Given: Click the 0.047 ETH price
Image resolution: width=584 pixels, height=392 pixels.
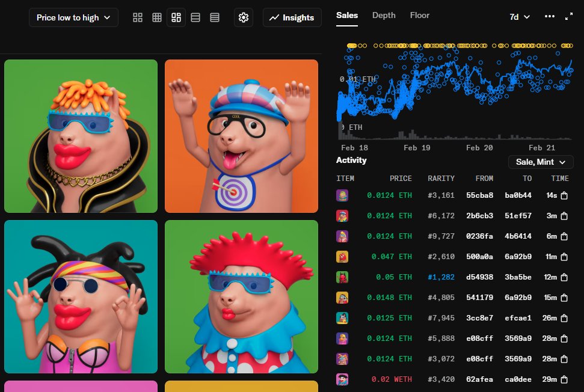Looking at the screenshot, I should 392,257.
